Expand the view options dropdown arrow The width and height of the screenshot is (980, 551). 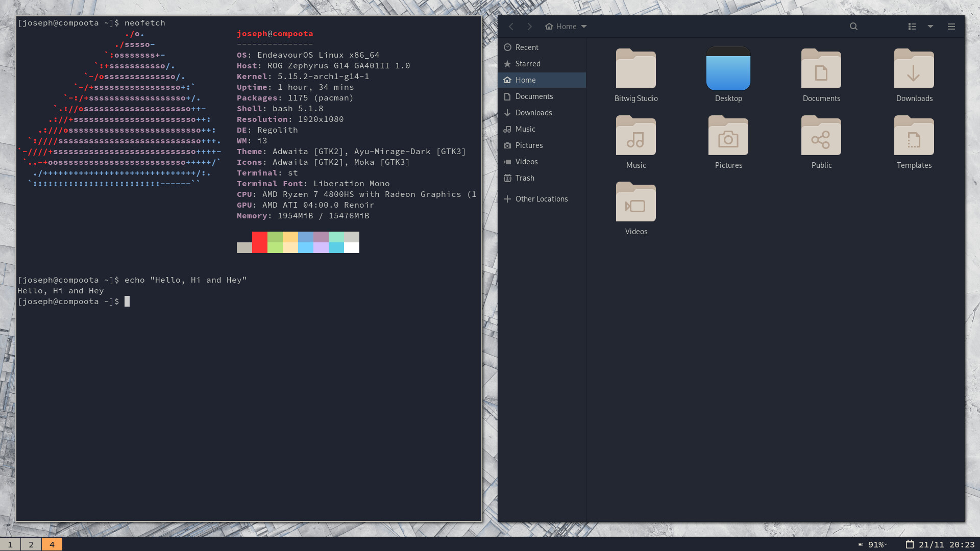point(930,27)
